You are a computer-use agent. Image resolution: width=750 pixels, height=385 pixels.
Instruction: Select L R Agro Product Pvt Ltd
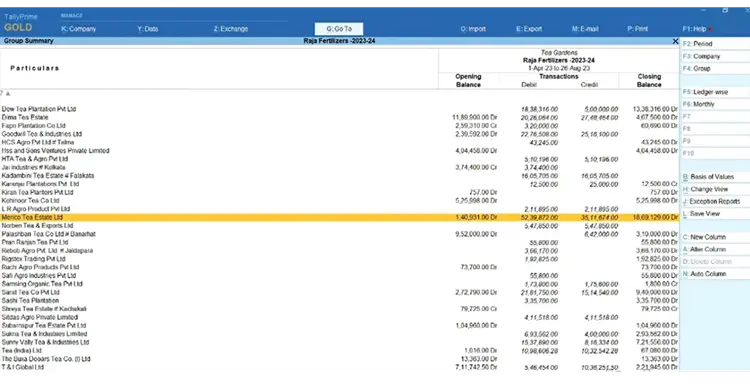coord(35,209)
